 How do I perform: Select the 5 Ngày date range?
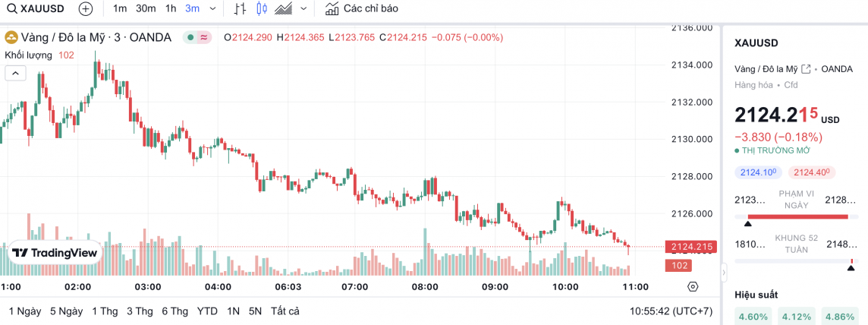point(66,311)
